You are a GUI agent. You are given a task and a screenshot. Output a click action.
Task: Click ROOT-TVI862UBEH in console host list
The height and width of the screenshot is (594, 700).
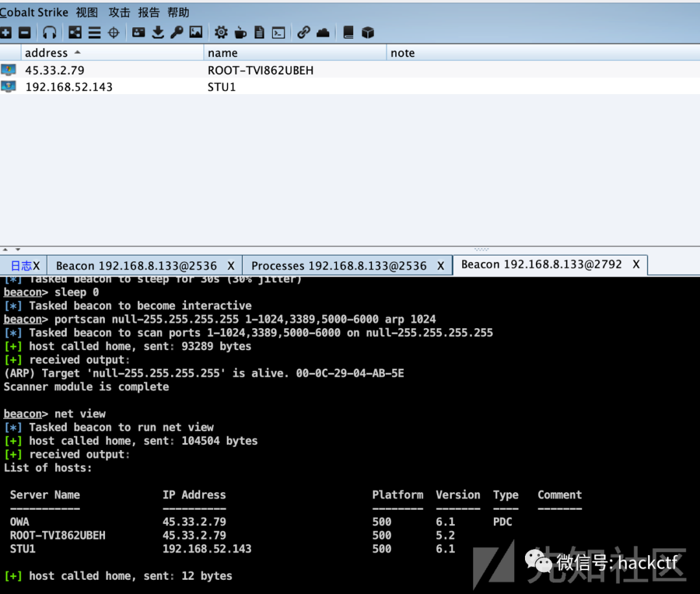[x=58, y=535]
